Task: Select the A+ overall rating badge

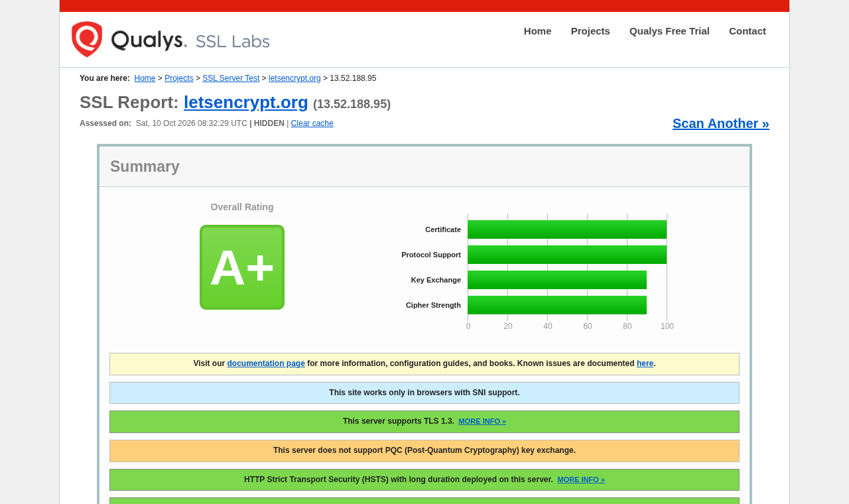Action: click(x=242, y=267)
